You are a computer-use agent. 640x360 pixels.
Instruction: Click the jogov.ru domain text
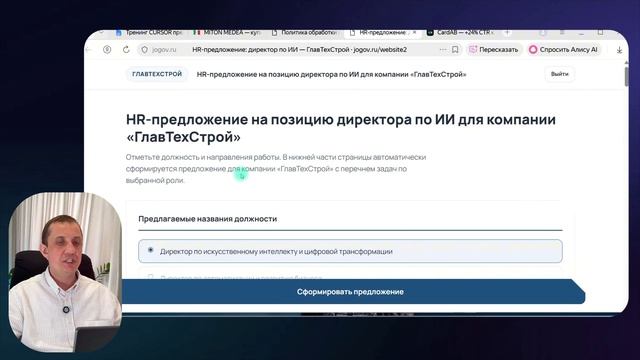tap(164, 49)
